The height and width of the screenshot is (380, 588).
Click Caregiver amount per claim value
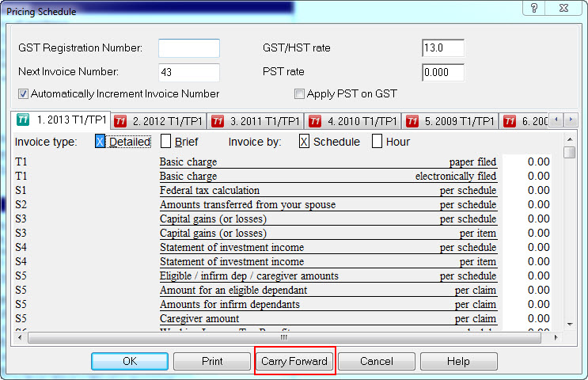[x=527, y=318]
